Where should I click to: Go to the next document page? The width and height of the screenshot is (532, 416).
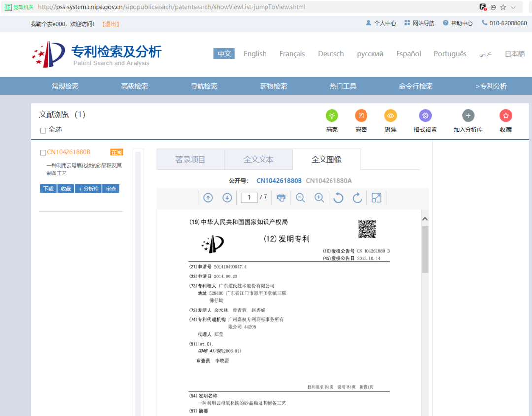point(227,197)
